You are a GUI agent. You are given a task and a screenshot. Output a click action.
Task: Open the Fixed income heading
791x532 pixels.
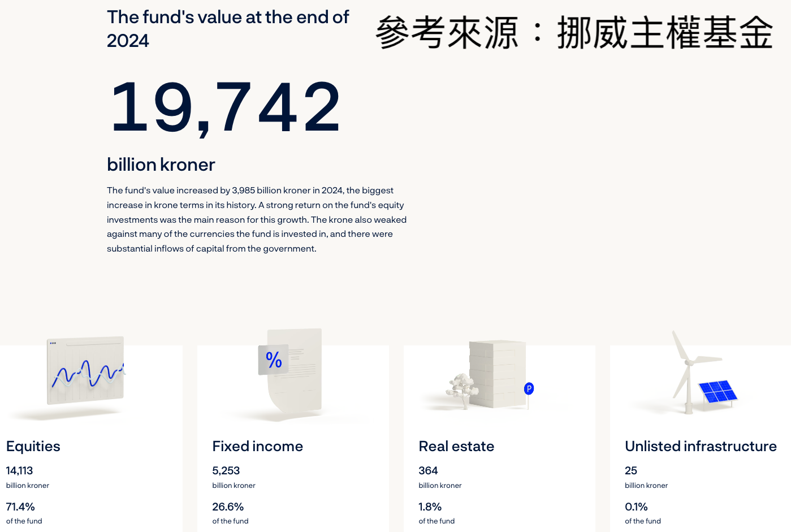pyautogui.click(x=258, y=446)
